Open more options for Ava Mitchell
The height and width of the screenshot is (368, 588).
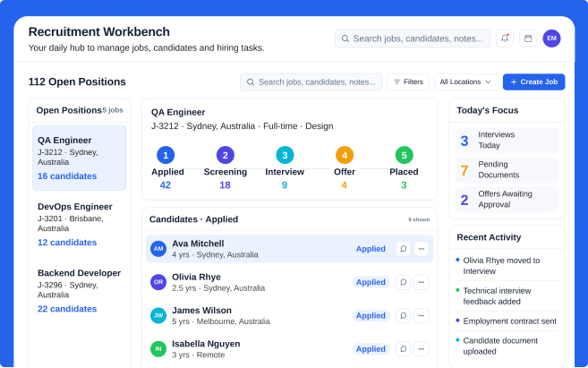422,249
